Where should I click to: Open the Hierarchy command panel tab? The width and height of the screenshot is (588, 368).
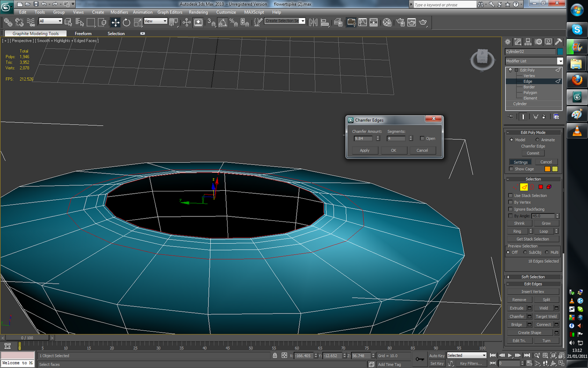coord(528,42)
